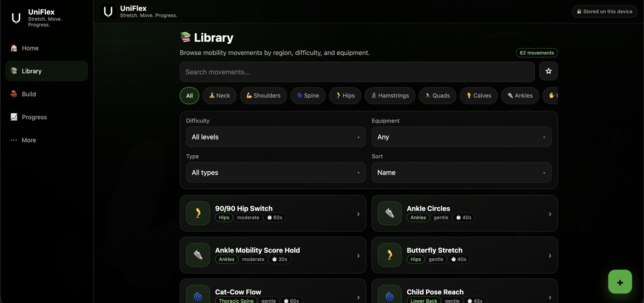Image resolution: width=644 pixels, height=303 pixels.
Task: Click the Library books icon in sidebar
Action: pos(14,71)
